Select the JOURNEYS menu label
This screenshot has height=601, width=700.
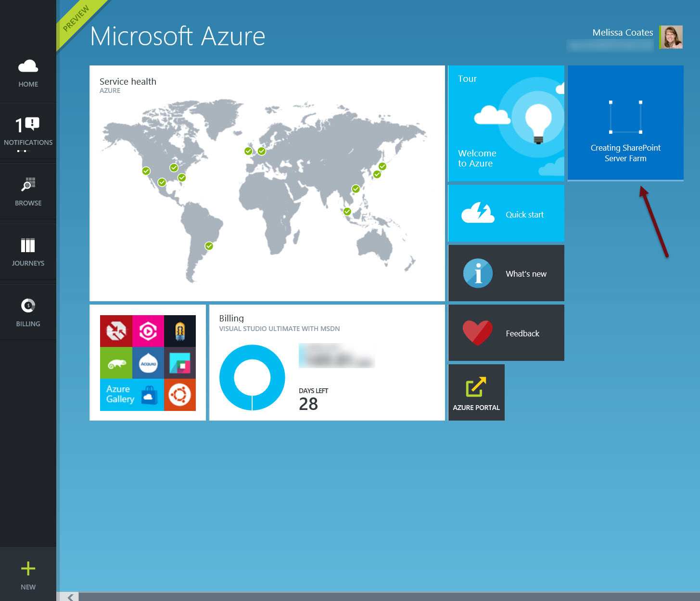(28, 263)
